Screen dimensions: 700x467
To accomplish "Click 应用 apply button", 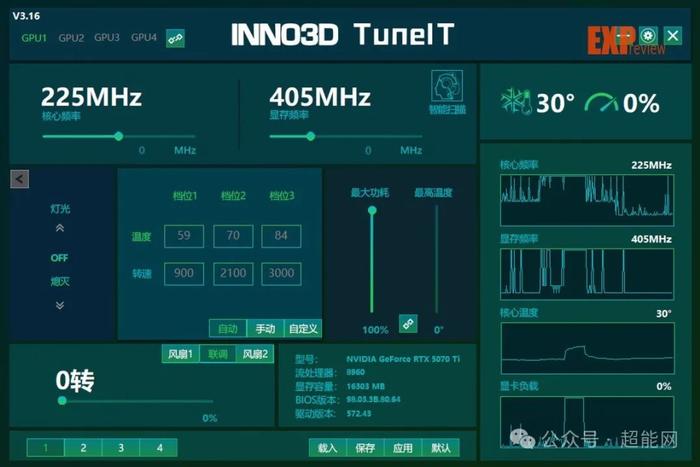I will 403,448.
